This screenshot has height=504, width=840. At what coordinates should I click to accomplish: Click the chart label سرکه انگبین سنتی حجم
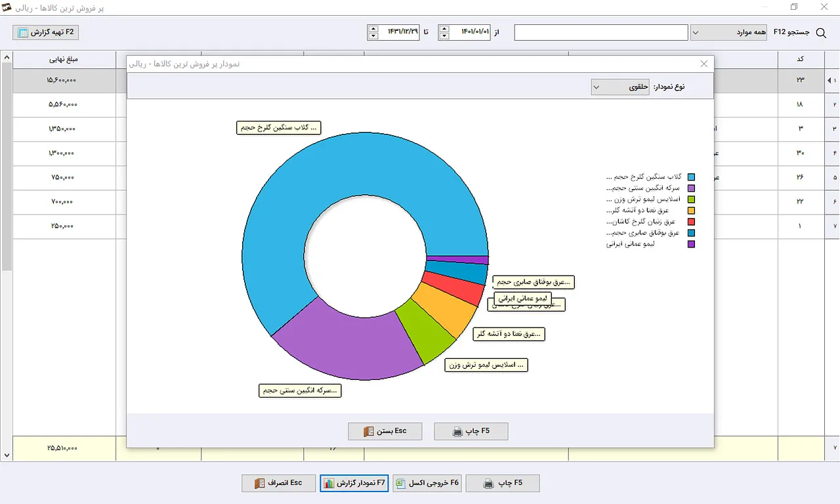tap(301, 390)
